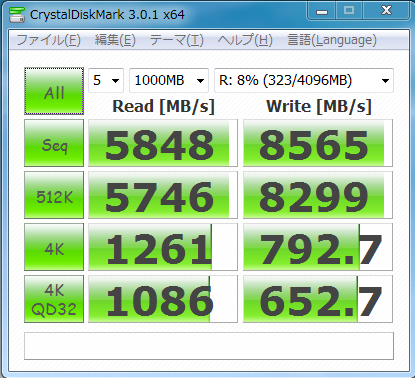Viewport: 415px width, 378px height.
Task: Start the 4K benchmark test
Action: pos(54,247)
